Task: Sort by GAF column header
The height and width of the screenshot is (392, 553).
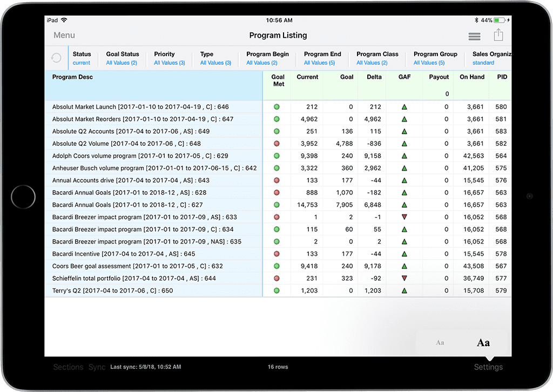Action: tap(404, 77)
